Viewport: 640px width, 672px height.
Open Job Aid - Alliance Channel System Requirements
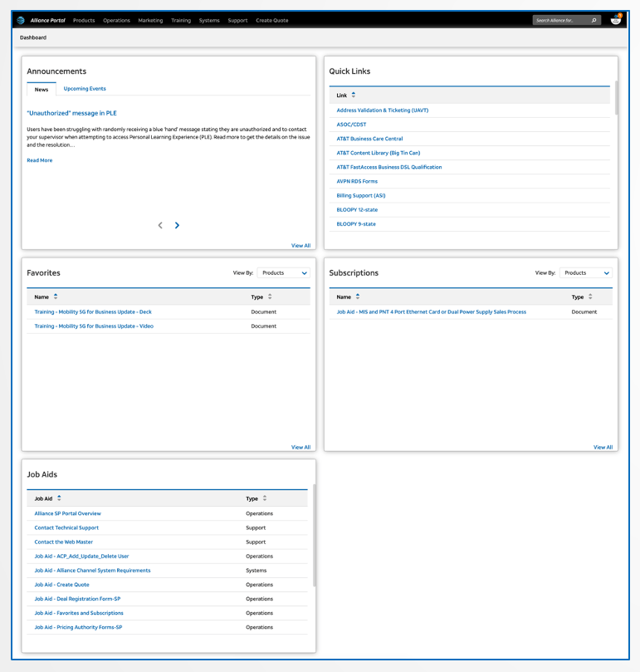[x=92, y=571]
